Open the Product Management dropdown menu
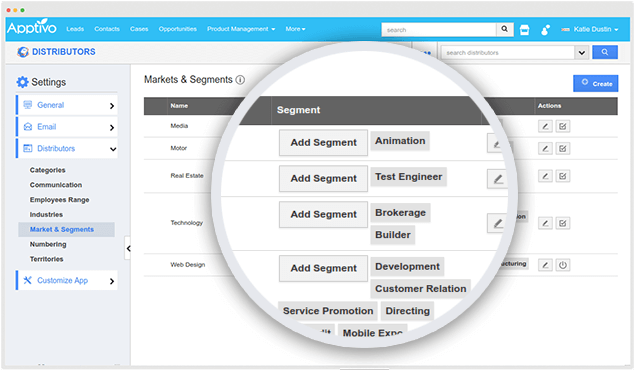635x371 pixels. coord(241,29)
